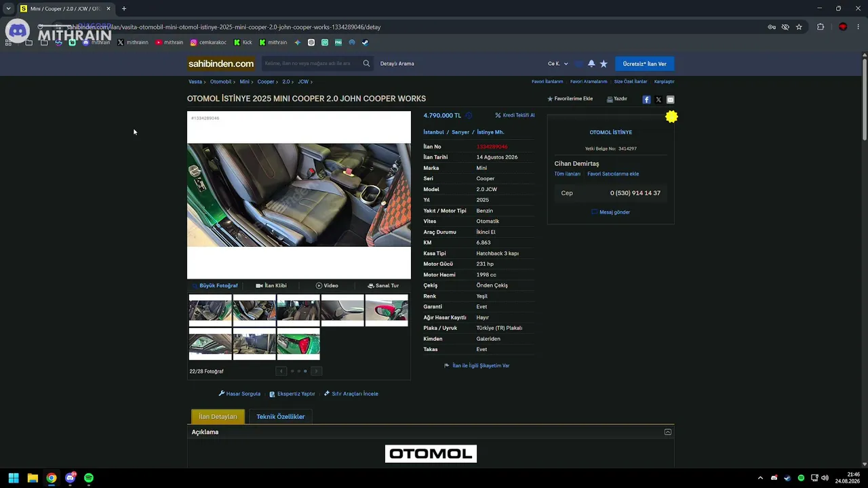Bookmark this page with Chrome star
Image resolution: width=868 pixels, height=488 pixels.
click(799, 27)
